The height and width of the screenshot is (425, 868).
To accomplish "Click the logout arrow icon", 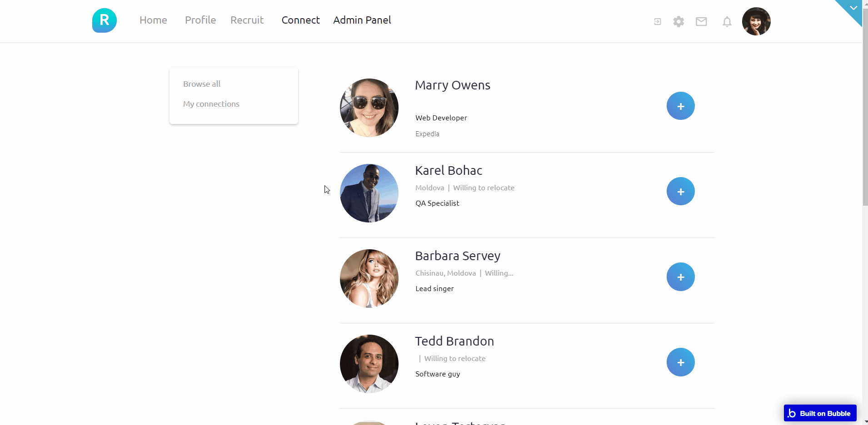I will tap(657, 22).
